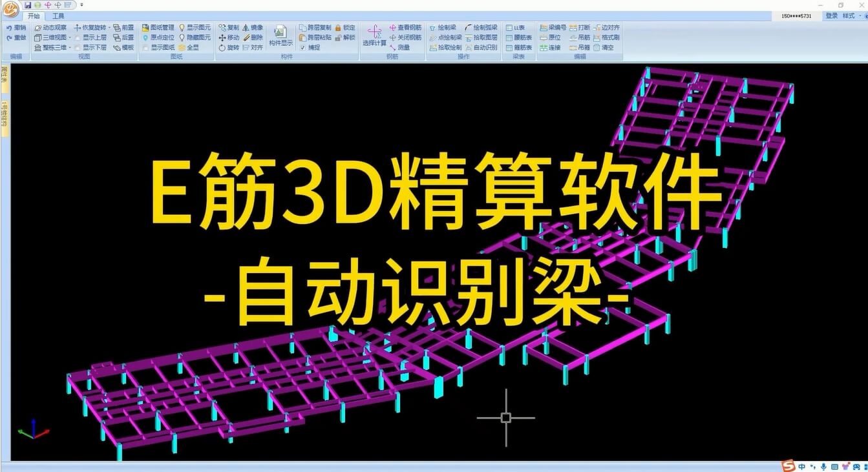Screen dimensions: 868x472
Task: Expand the 样式 style dropdown
Action: [852, 16]
